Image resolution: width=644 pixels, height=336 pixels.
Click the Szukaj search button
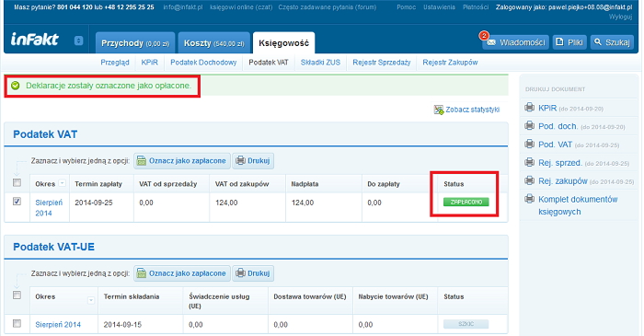point(612,42)
